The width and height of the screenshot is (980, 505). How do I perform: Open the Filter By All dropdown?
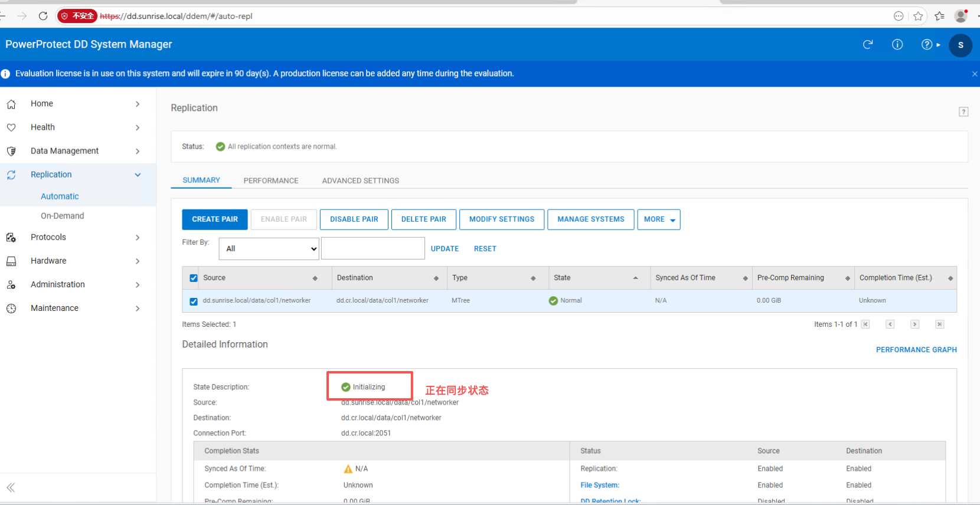click(x=269, y=248)
